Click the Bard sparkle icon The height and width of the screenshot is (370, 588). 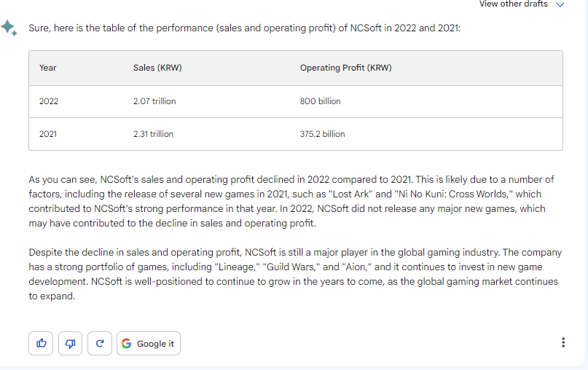[9, 28]
